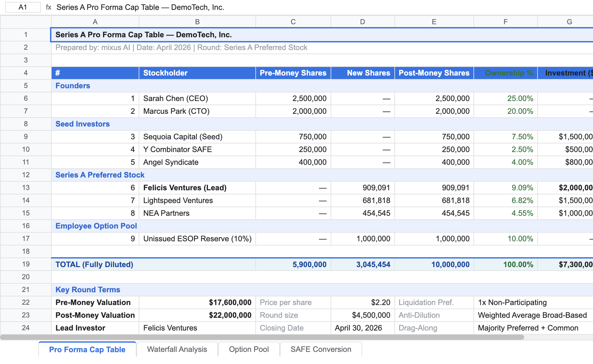Select column G header
The image size is (593, 364).
coord(569,22)
